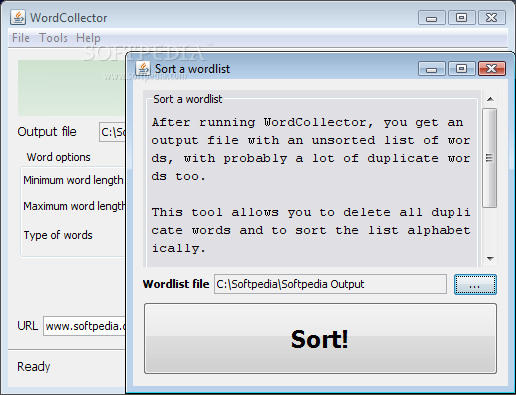Click the Minimum word length label
The width and height of the screenshot is (516, 395).
[73, 180]
